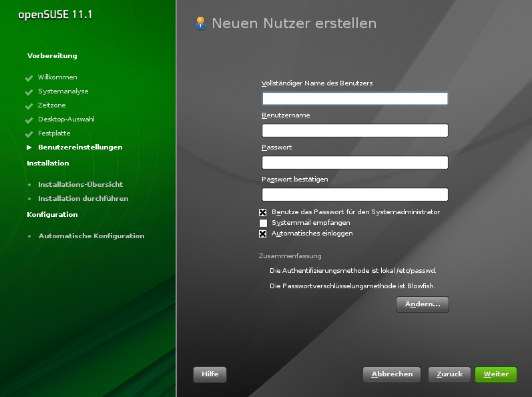
Task: Click the Neuen Nutzer erstellen heading
Action: [294, 23]
